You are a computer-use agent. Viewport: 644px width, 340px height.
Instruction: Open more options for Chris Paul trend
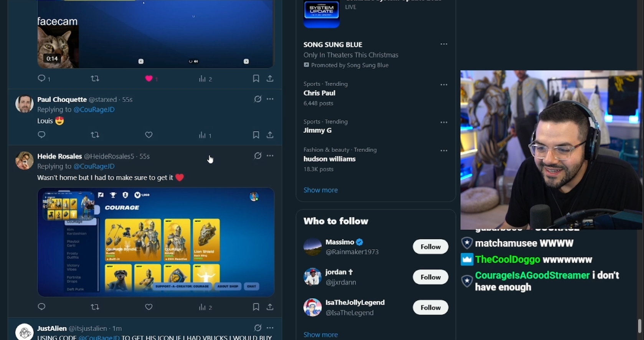(x=444, y=85)
